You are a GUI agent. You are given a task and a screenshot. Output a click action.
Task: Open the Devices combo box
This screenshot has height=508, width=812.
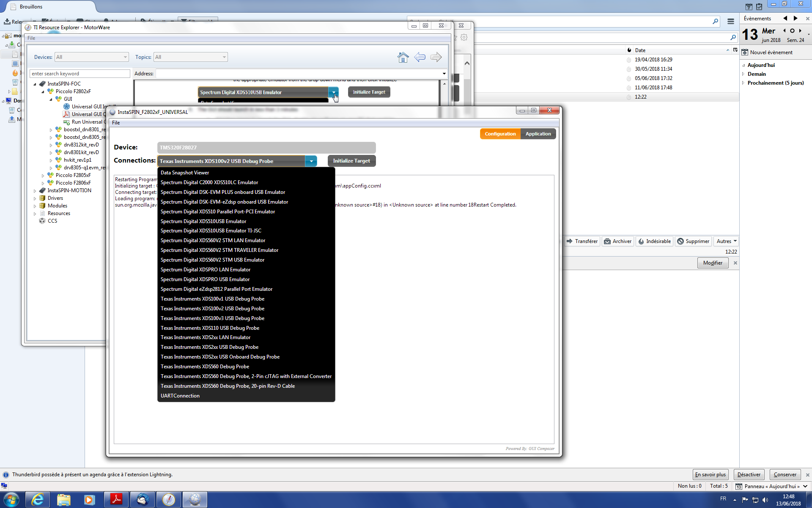(92, 57)
